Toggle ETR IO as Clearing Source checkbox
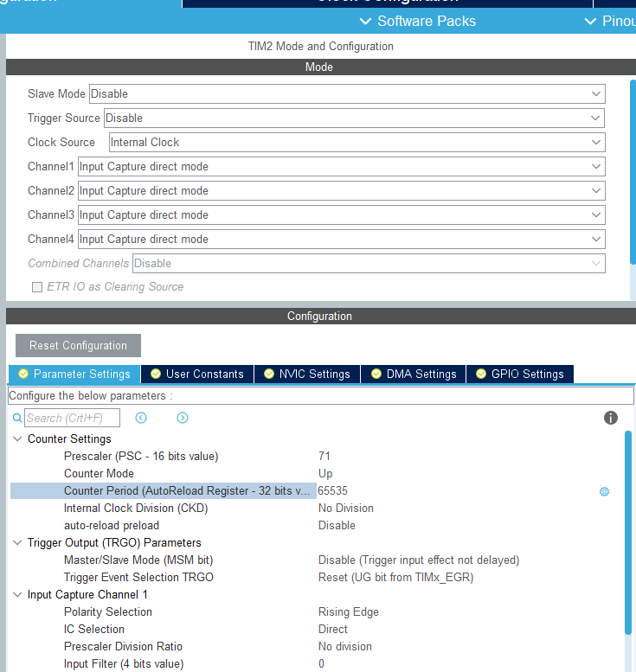 click(37, 287)
